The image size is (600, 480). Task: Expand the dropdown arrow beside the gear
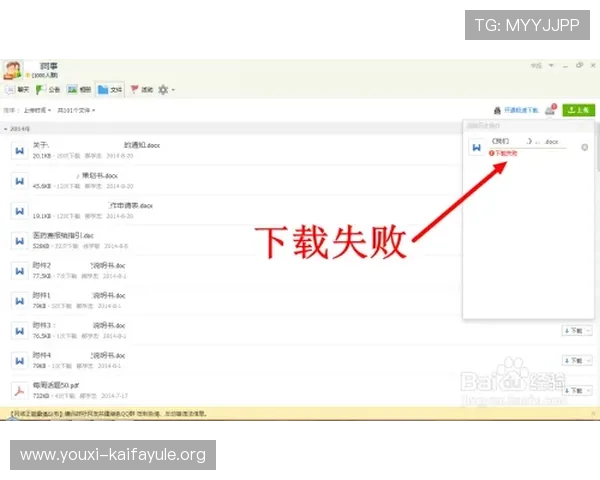173,90
